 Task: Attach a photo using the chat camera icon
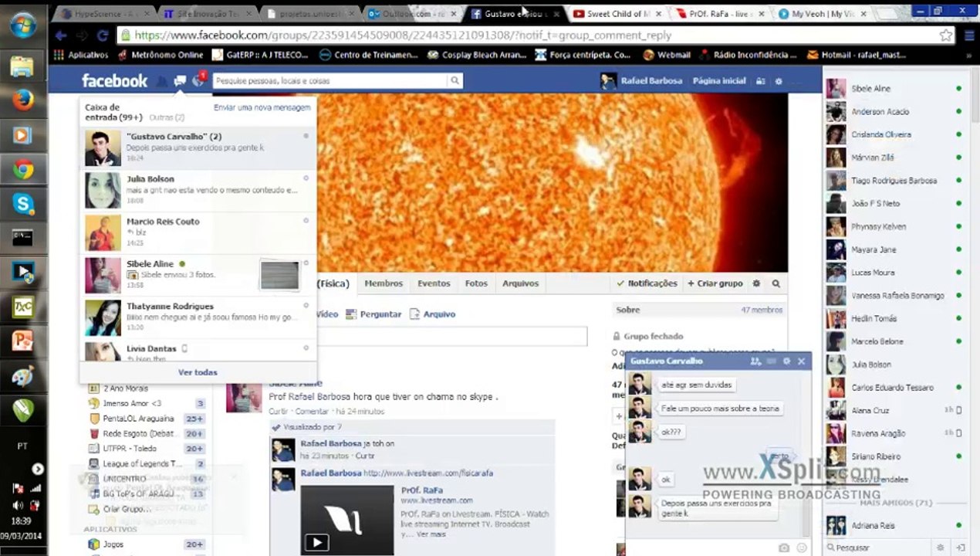point(784,548)
